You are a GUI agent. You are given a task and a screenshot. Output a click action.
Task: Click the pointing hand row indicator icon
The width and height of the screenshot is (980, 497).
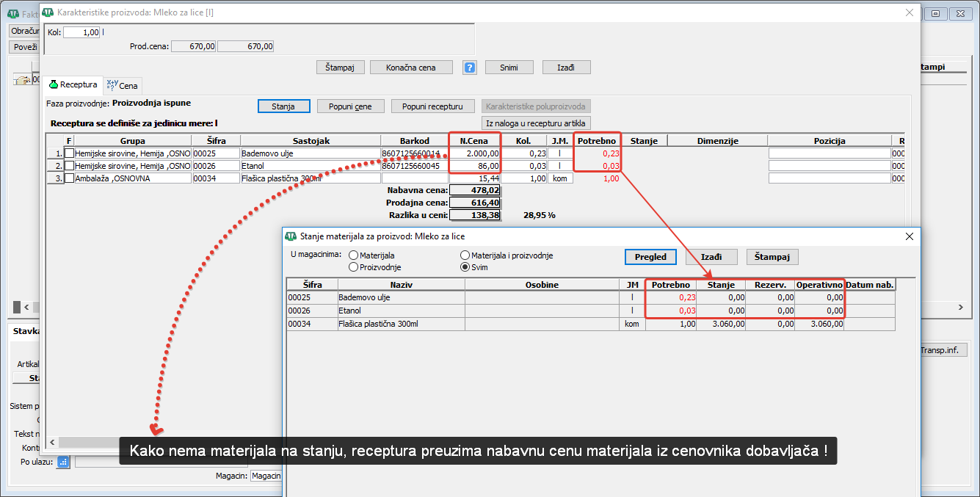[22, 80]
